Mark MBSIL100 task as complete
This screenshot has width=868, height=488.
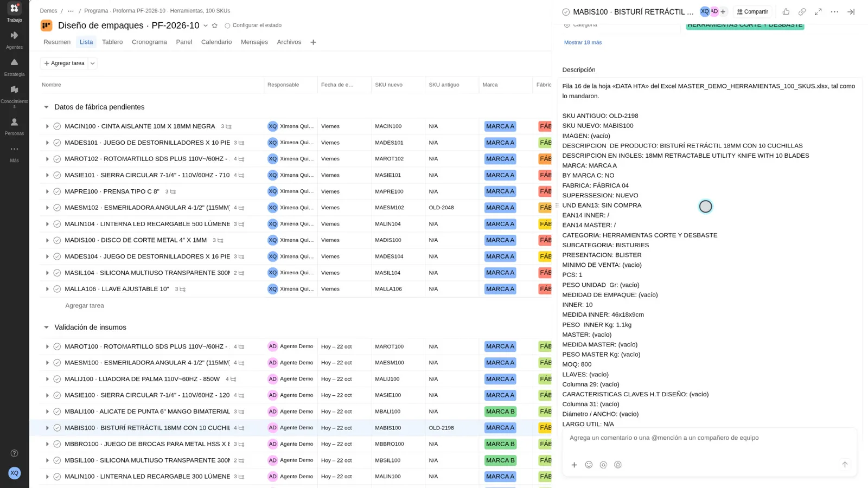57,460
